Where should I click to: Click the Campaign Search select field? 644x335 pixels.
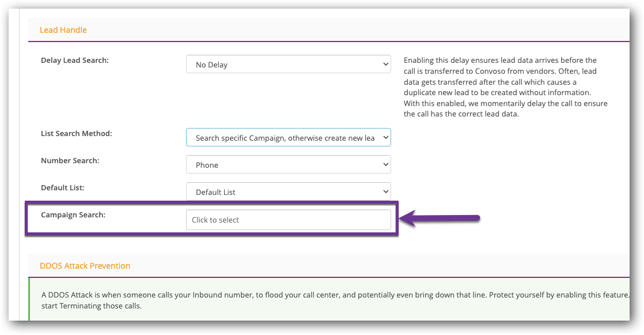click(x=288, y=219)
